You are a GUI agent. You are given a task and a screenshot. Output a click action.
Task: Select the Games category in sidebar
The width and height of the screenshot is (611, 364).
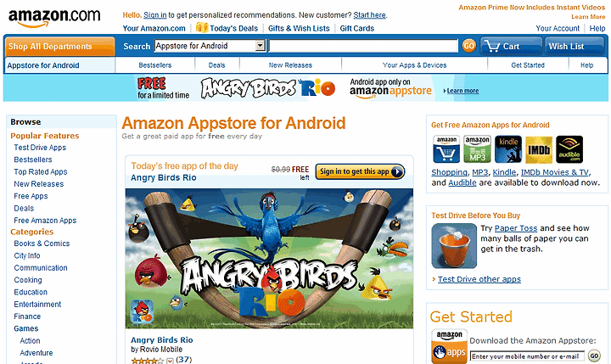pyautogui.click(x=26, y=328)
